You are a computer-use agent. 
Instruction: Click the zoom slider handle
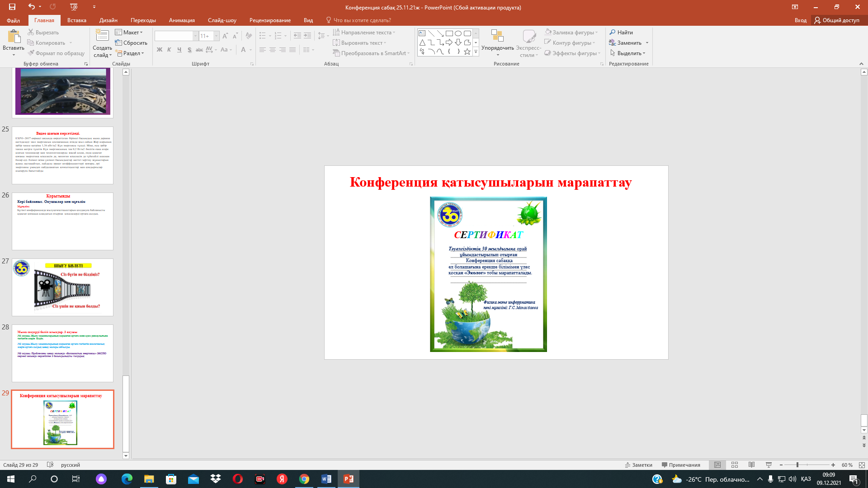797,465
